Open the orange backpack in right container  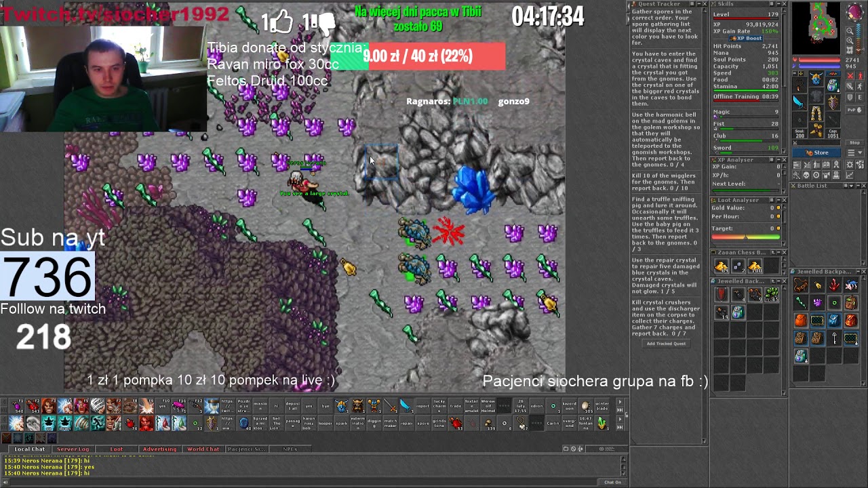point(801,320)
